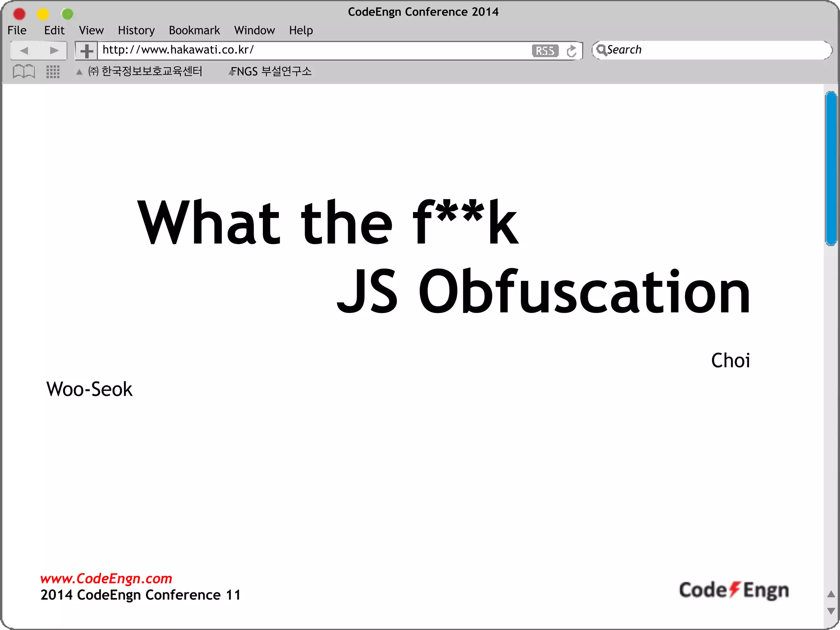This screenshot has width=840, height=630.
Task: Open the bookmarks book icon
Action: [x=24, y=71]
